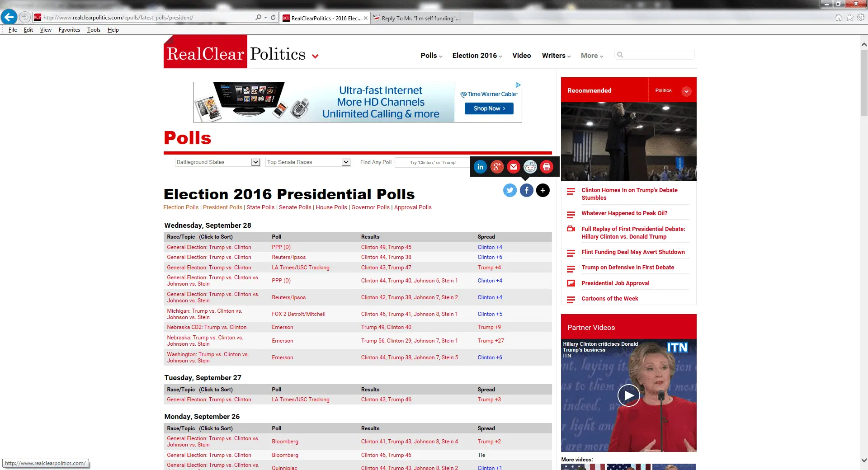The image size is (868, 470).
Task: Share the page on Google Plus
Action: click(x=497, y=167)
